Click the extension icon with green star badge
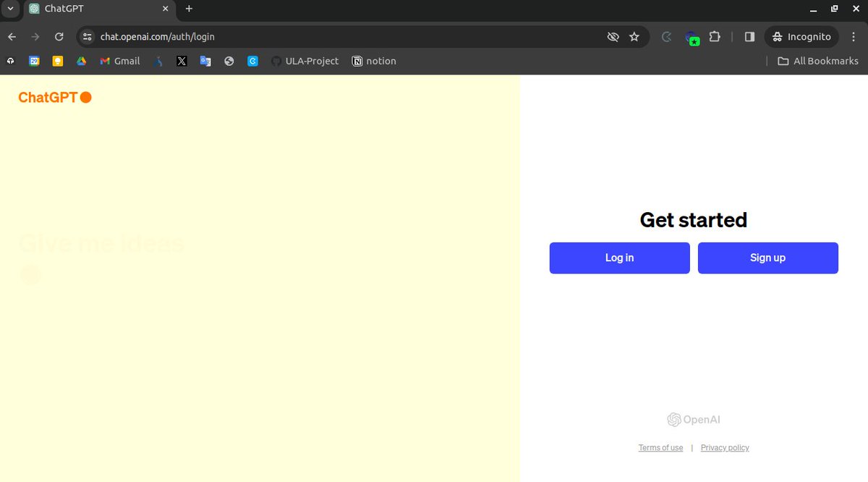This screenshot has height=482, width=868. pos(692,38)
